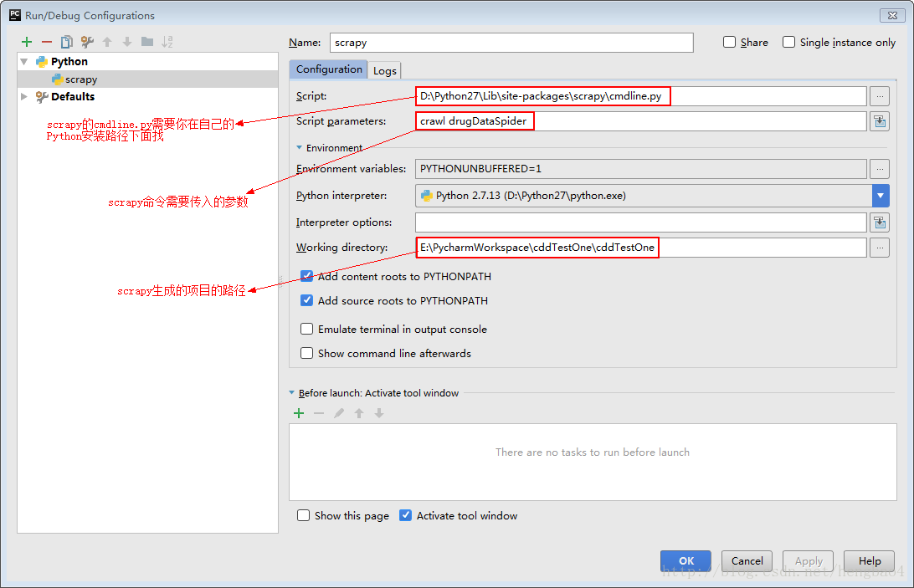The height and width of the screenshot is (588, 914).
Task: Edit the Before launch task with the pencil icon
Action: click(339, 413)
